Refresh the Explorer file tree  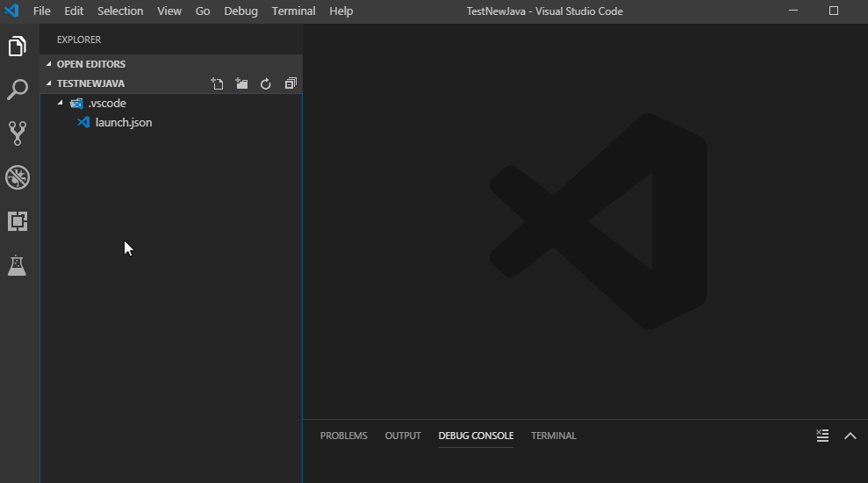point(266,83)
